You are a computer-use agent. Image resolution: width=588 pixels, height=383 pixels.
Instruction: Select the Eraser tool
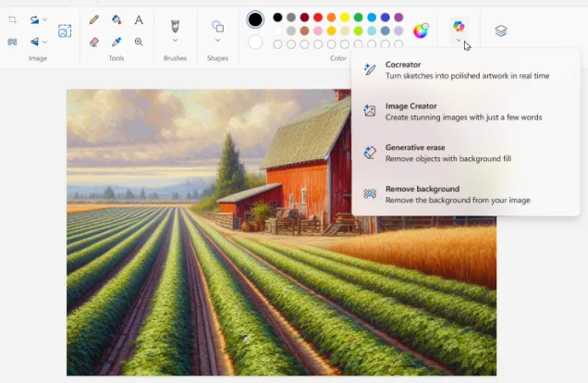(94, 42)
